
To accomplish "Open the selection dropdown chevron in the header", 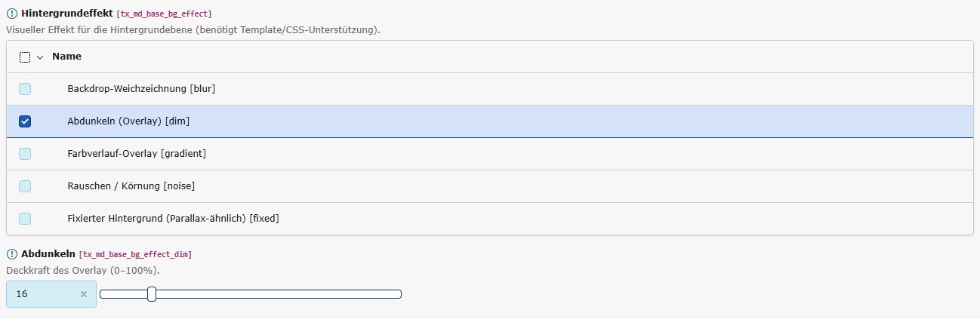I will (40, 57).
